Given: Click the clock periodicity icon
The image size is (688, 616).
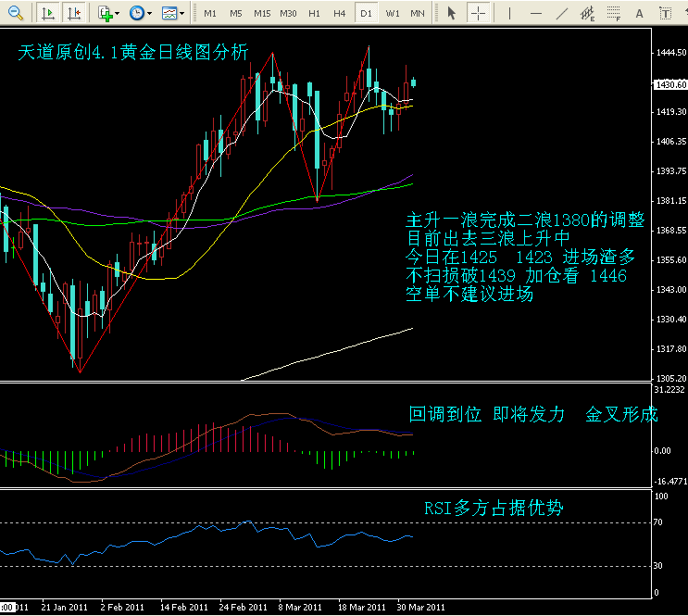Looking at the screenshot, I should point(137,13).
